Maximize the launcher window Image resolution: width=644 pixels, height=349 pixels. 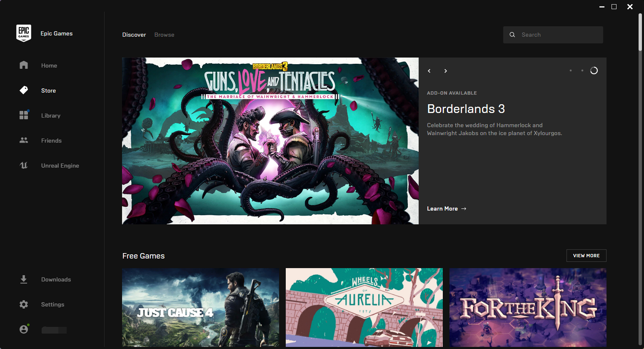(614, 7)
